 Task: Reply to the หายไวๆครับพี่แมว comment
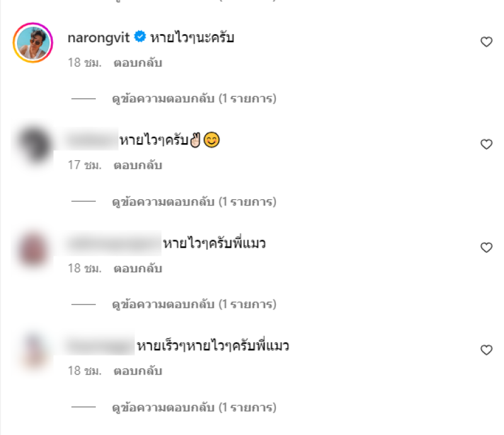tap(137, 268)
